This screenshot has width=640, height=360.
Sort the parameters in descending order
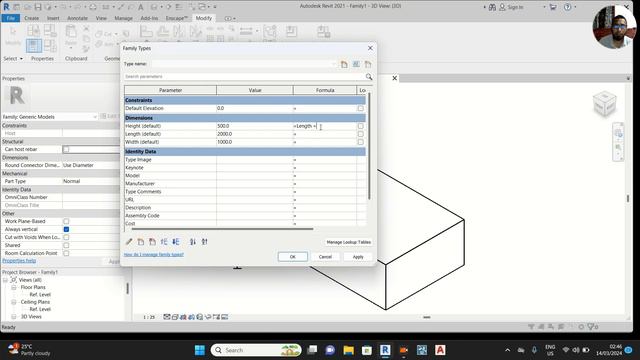[204, 242]
